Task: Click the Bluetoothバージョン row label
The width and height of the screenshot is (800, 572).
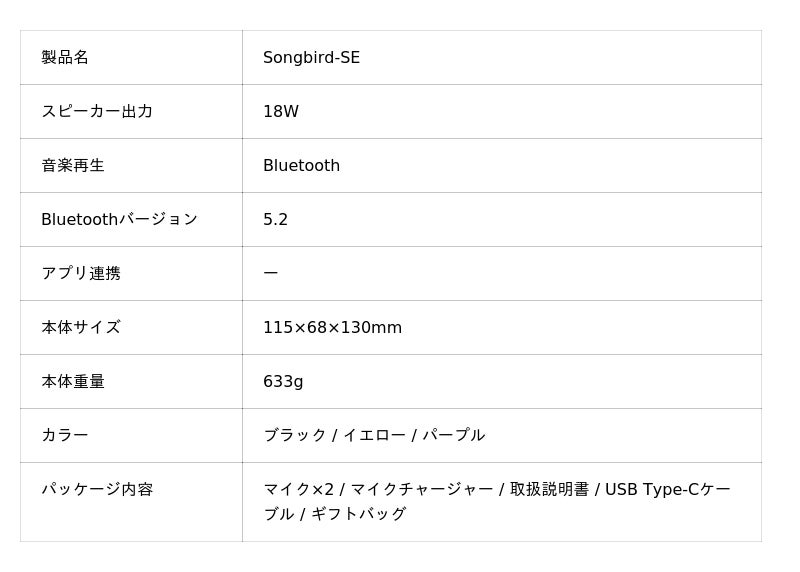Action: coord(119,220)
